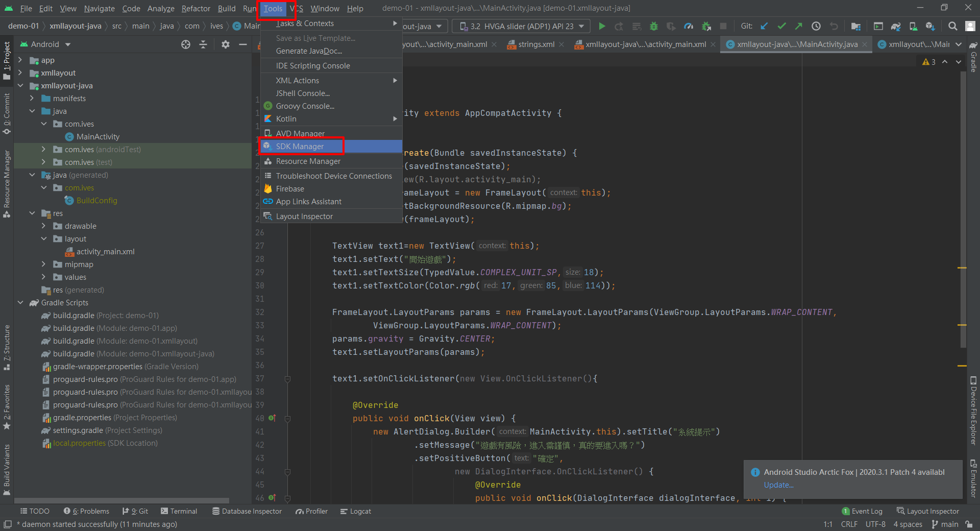Open the Profile app speedometer icon
980x531 pixels.
coord(688,26)
